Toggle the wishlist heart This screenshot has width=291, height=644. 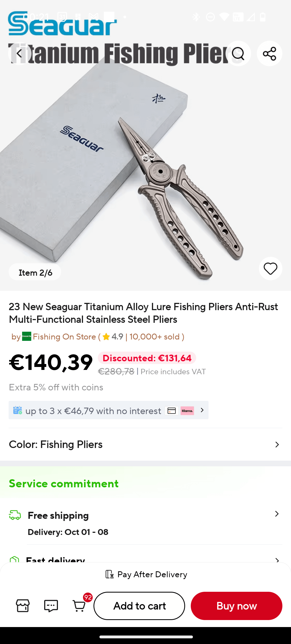point(271,269)
